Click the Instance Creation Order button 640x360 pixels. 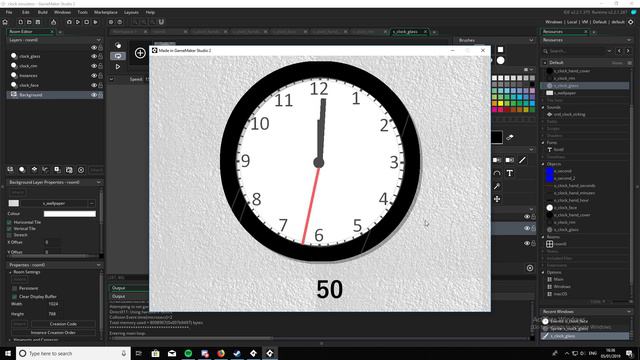[x=53, y=333]
